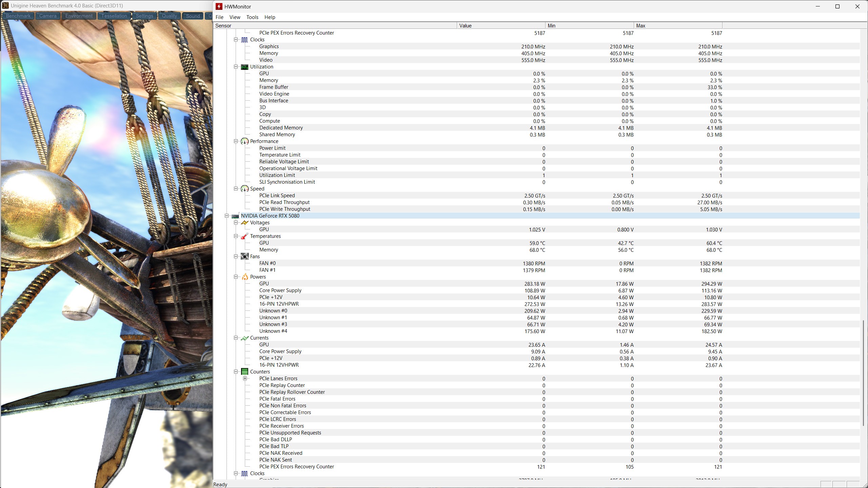Click the Currents category icon
Image resolution: width=868 pixels, height=488 pixels.
[x=244, y=338]
